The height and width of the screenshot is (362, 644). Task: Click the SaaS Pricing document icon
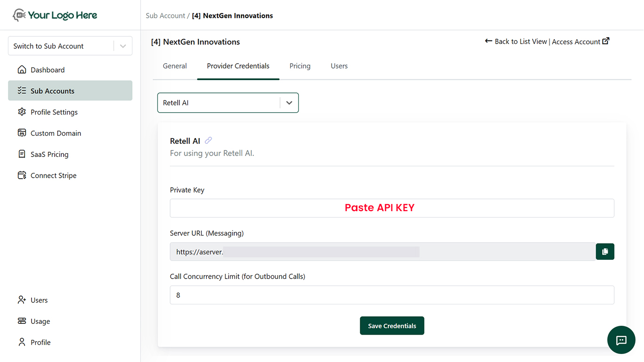tap(22, 154)
